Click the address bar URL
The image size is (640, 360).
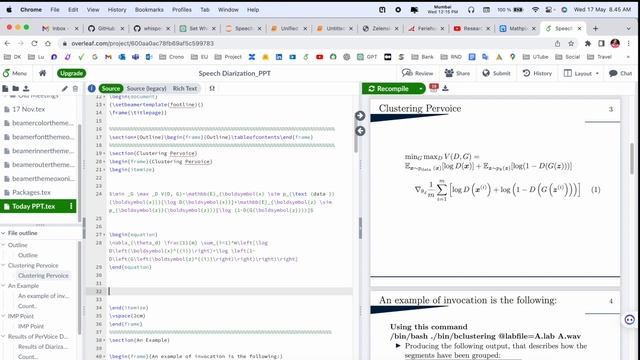142,43
